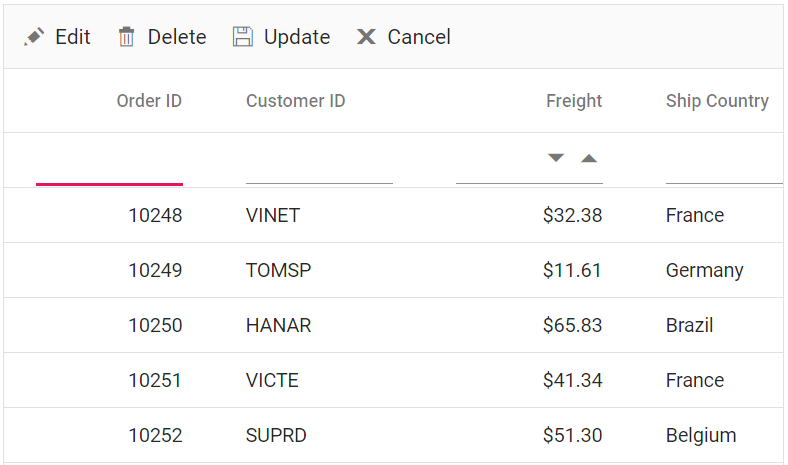This screenshot has height=465, width=788.
Task: Click the Germany ship country cell
Action: click(704, 270)
